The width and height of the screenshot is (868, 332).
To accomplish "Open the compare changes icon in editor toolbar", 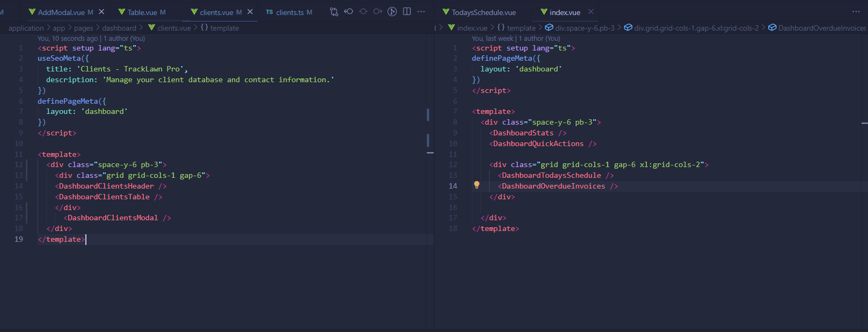I will [334, 12].
